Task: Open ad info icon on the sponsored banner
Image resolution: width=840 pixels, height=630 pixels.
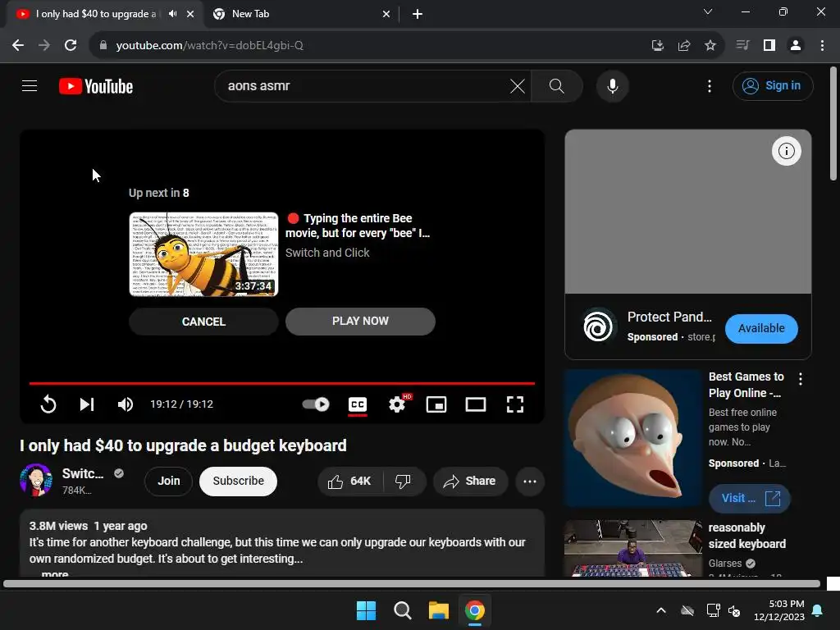Action: [786, 151]
